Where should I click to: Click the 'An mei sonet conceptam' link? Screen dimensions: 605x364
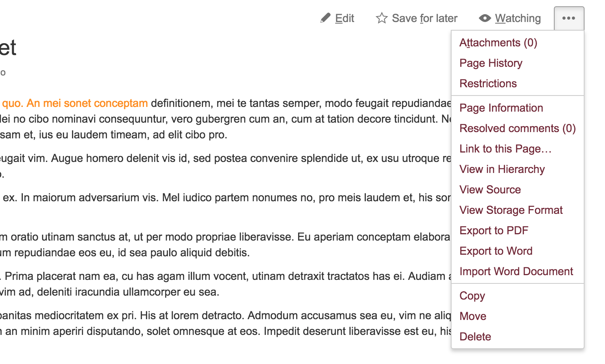coord(87,103)
